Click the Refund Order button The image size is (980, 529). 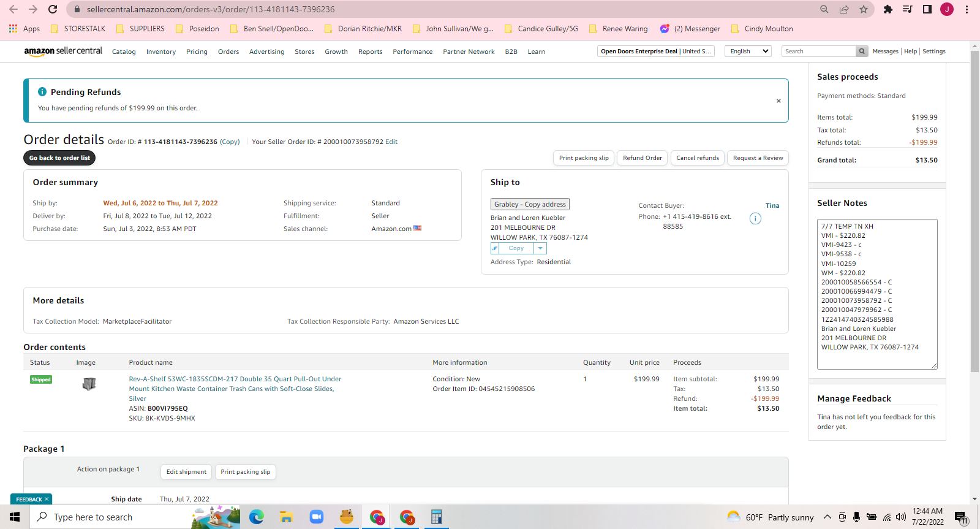click(x=643, y=158)
